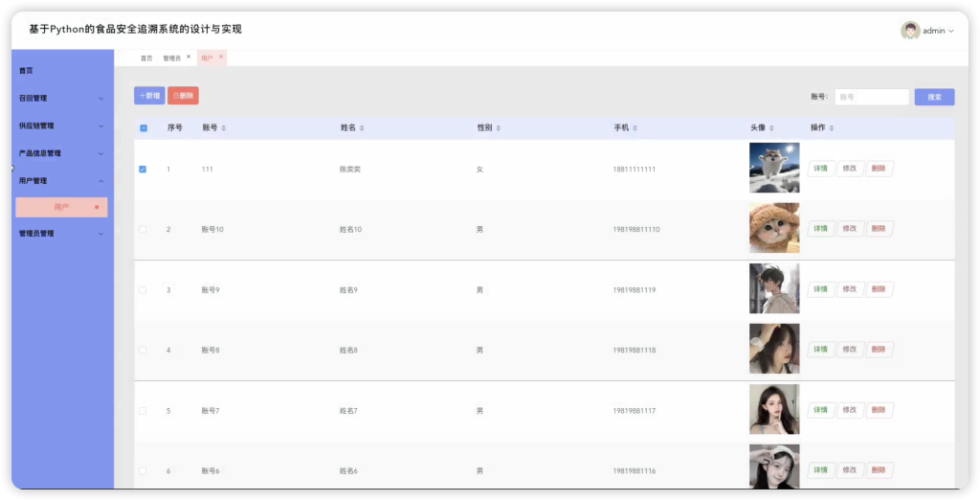Click 详情 for the 账号7 row
The image size is (980, 501).
click(x=820, y=410)
